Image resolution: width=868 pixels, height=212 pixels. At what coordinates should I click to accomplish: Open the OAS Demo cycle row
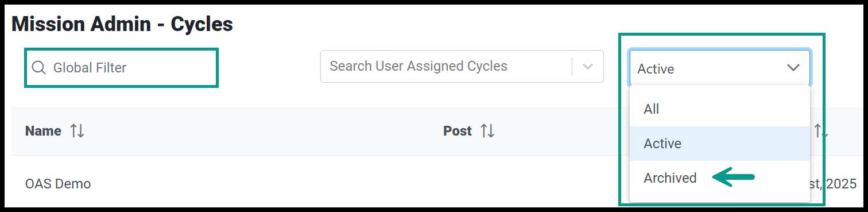click(x=58, y=184)
